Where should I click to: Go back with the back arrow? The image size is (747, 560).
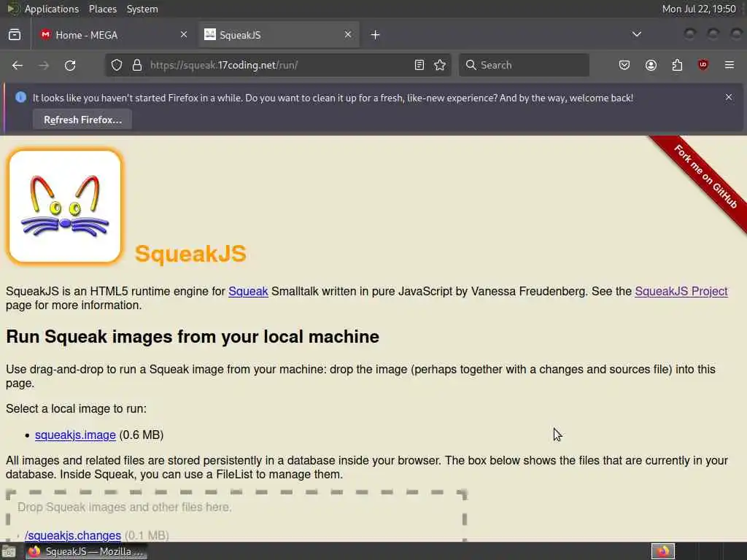tap(18, 65)
